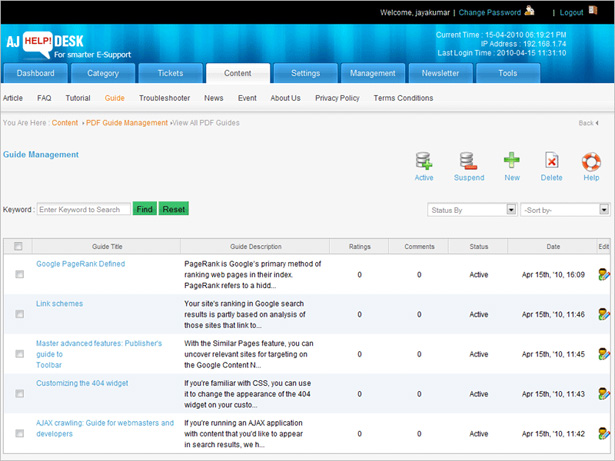
Task: Click the Guide Management heading
Action: point(41,155)
